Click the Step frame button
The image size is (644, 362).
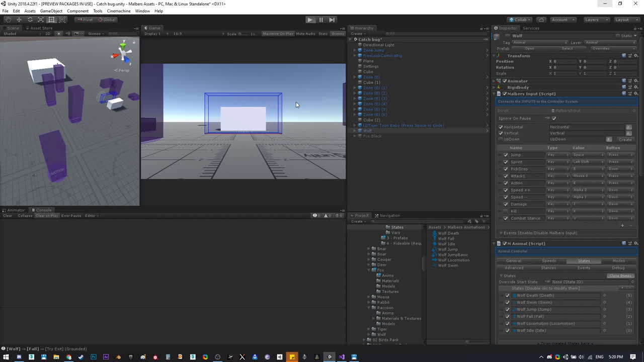tap(332, 20)
